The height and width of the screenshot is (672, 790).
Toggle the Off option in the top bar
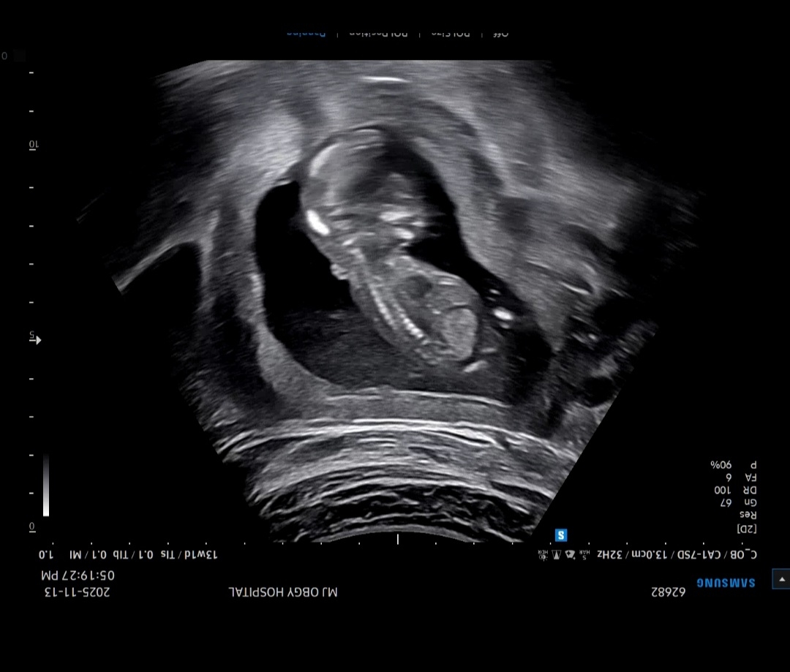tap(501, 33)
